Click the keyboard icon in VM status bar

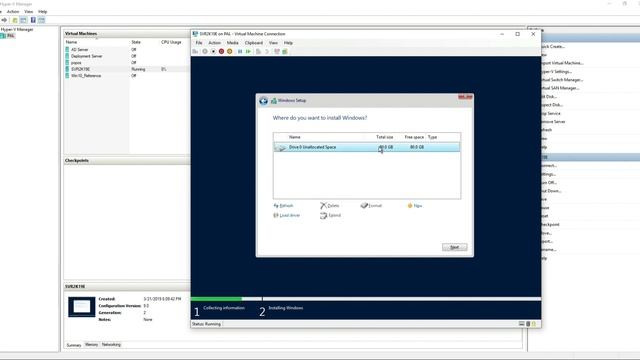(x=521, y=324)
